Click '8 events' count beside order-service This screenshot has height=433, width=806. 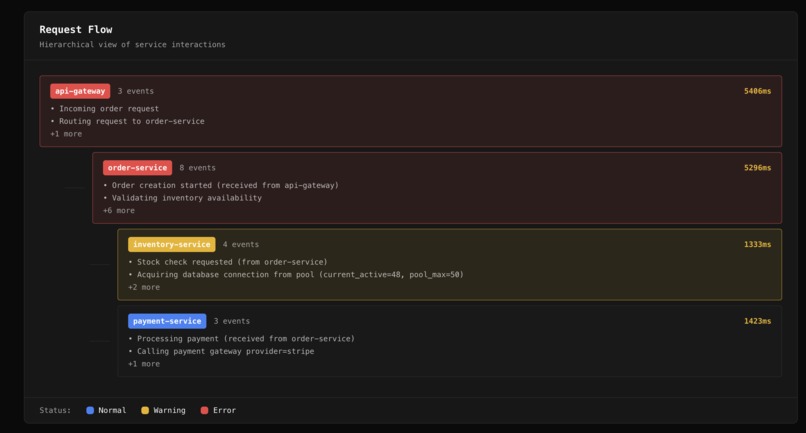tap(197, 168)
